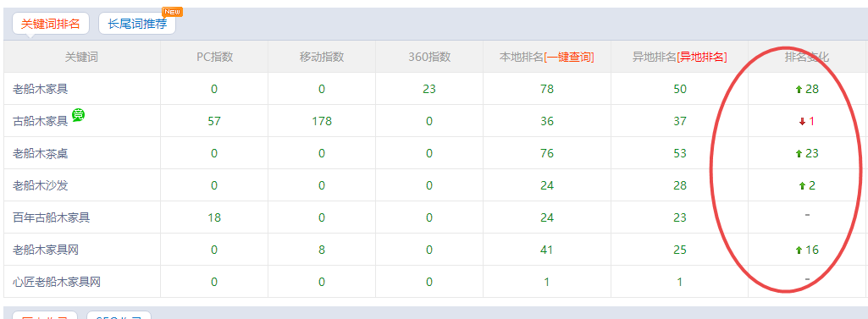The height and width of the screenshot is (319, 868).
Task: Click remote rank 28 for 老船木沙发
Action: click(680, 185)
